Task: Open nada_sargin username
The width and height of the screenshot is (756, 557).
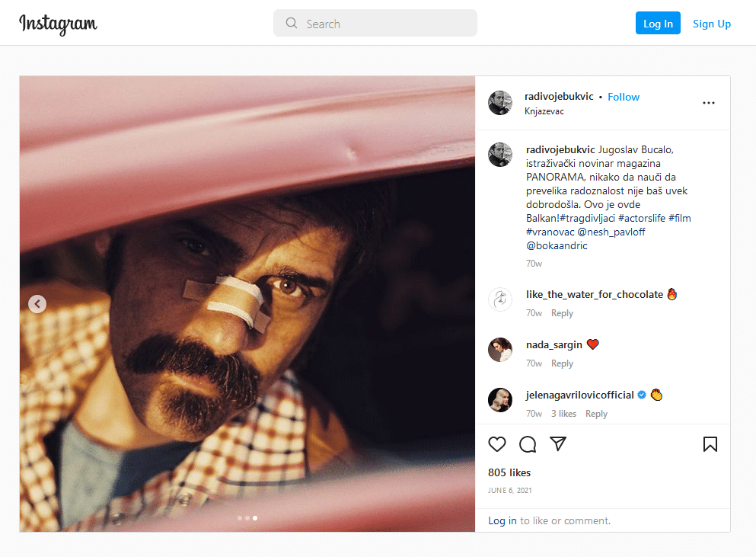Action: coord(554,344)
